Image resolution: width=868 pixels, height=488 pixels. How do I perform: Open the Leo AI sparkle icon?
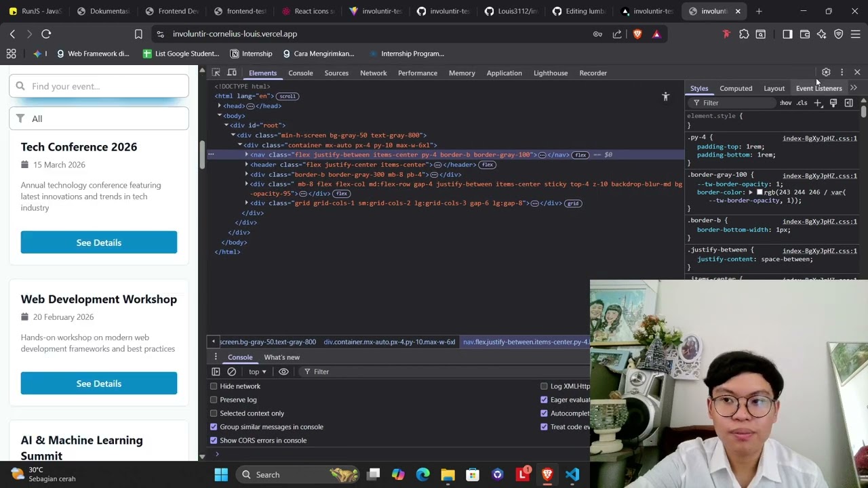[x=822, y=34]
